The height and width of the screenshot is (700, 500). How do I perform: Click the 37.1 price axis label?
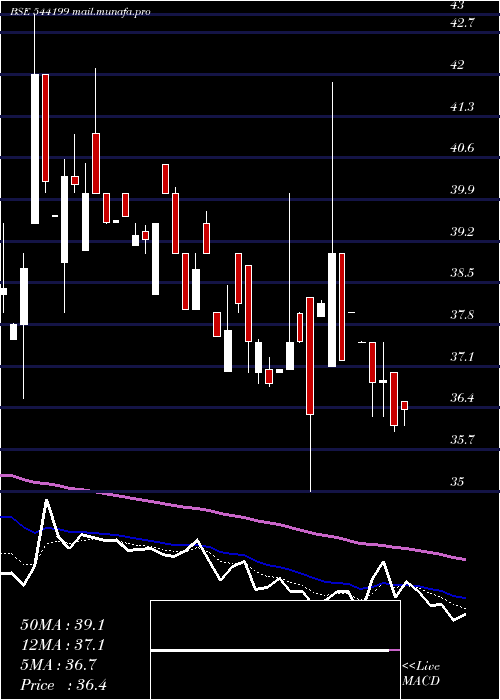click(462, 357)
